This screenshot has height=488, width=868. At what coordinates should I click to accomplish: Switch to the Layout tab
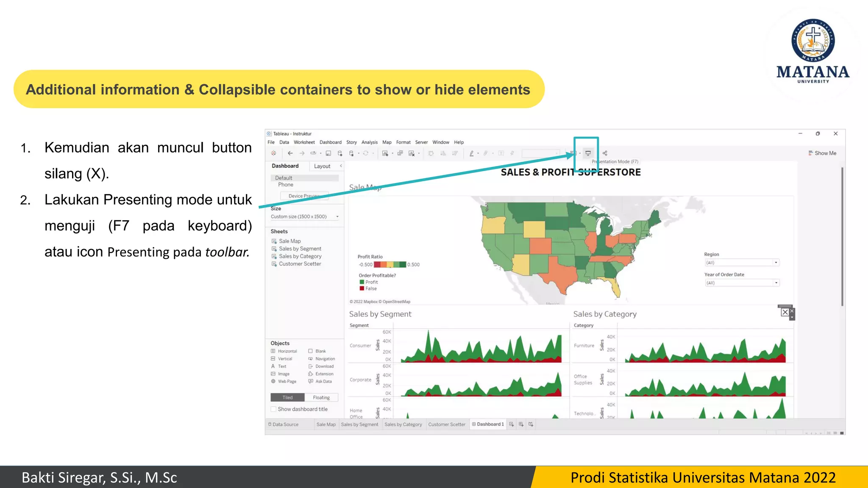point(322,166)
